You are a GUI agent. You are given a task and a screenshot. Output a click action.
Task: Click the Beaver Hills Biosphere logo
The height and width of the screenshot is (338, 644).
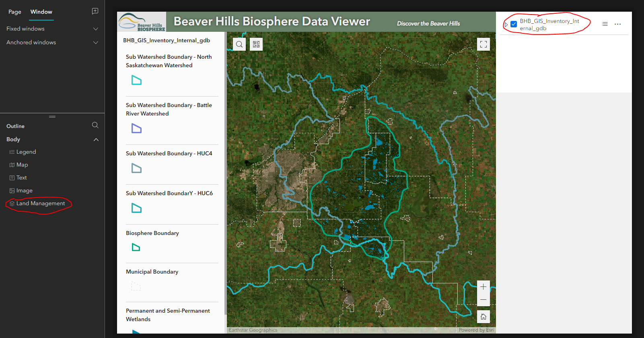pyautogui.click(x=142, y=22)
